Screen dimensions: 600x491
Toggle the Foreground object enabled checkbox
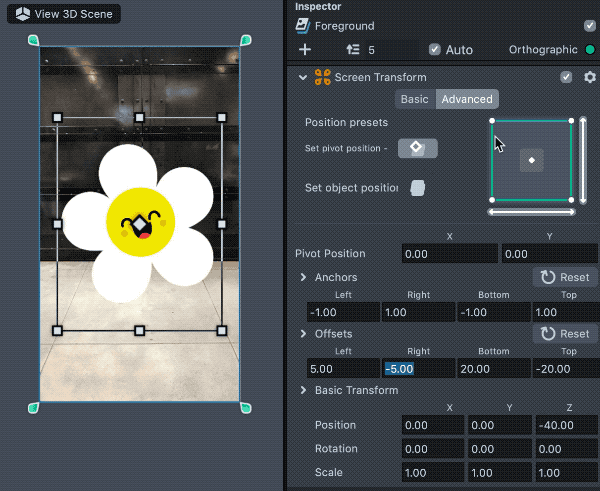[589, 26]
